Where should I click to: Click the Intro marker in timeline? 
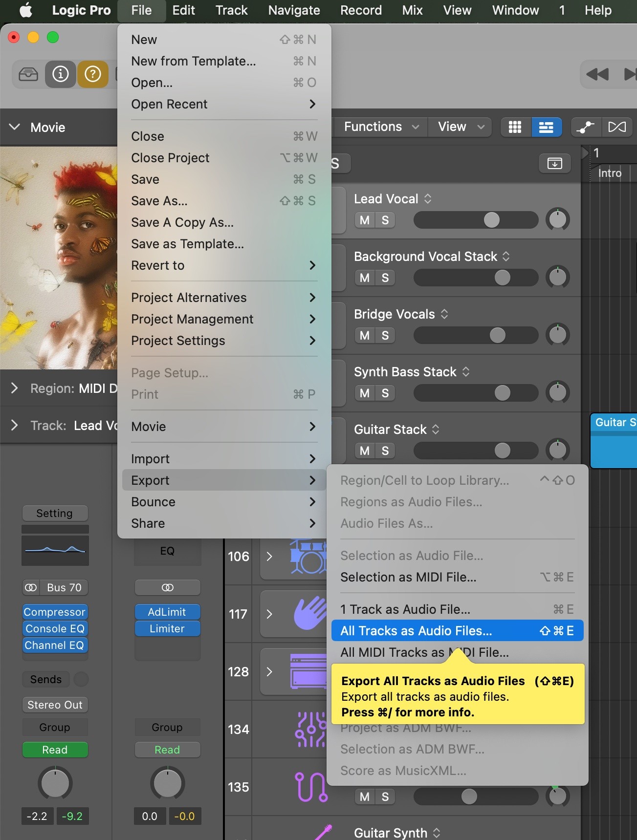[610, 173]
